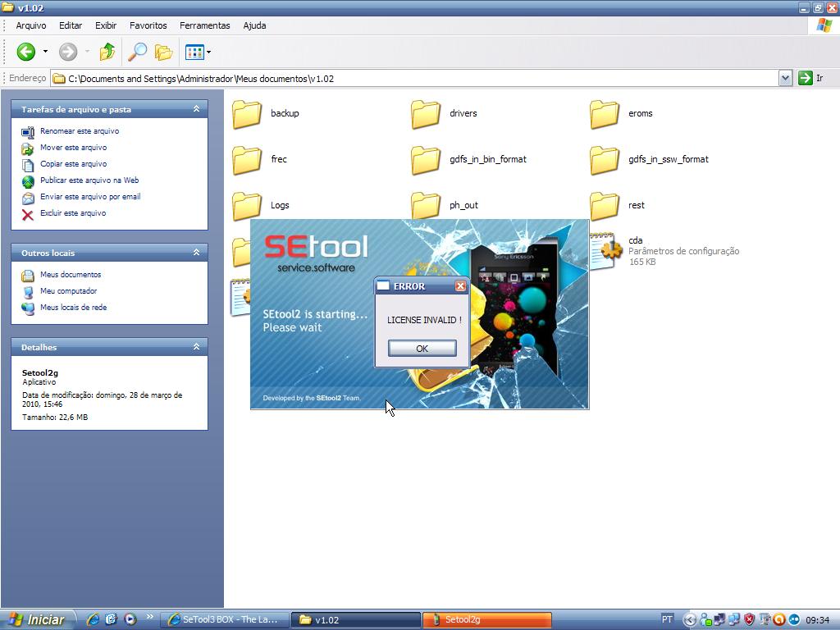Screen dimensions: 840x630
Task: Collapse the Detalhes panel
Action: click(197, 347)
